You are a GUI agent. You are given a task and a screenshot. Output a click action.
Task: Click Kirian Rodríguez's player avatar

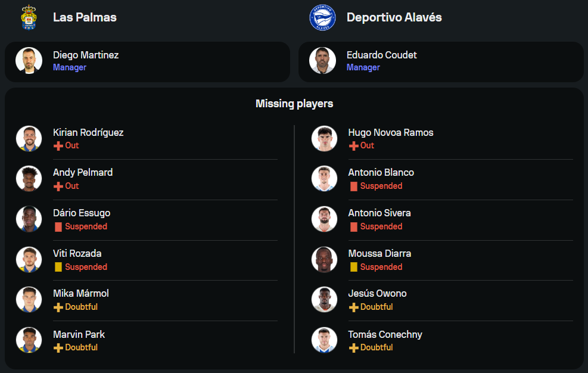click(29, 138)
